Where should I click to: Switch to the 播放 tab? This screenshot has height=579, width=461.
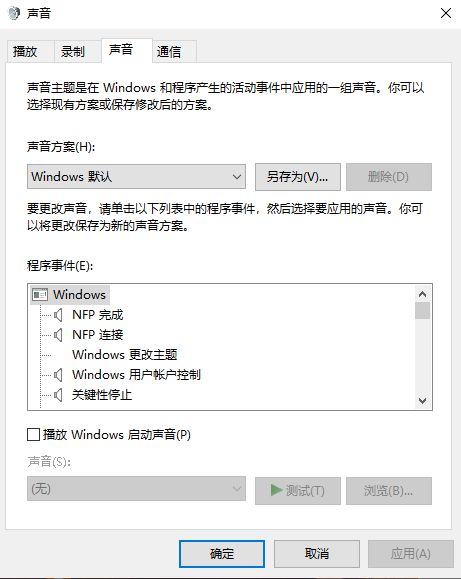[25, 51]
